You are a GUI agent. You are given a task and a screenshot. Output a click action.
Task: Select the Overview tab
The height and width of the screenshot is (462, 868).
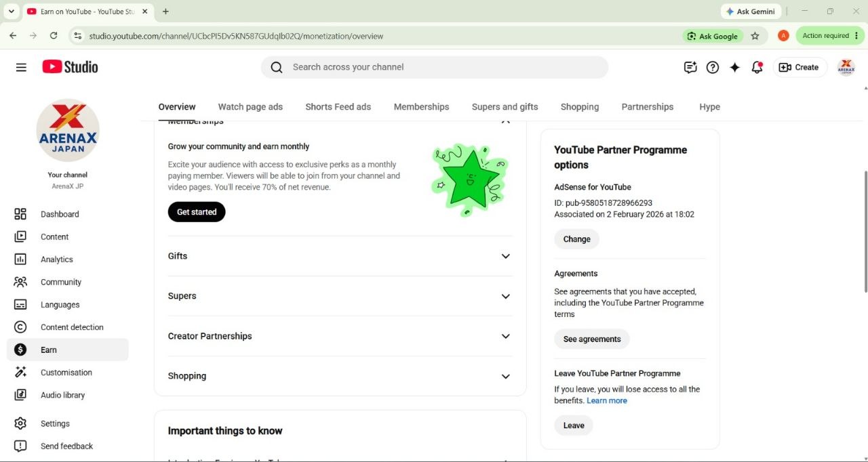click(x=177, y=107)
